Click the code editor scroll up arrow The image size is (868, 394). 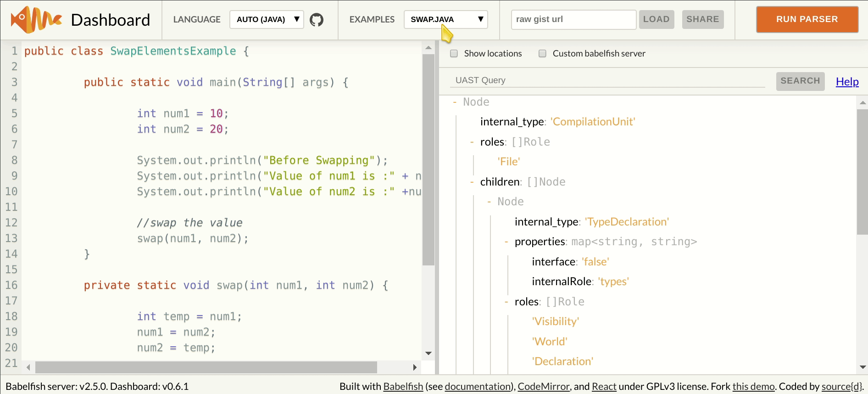pos(428,48)
